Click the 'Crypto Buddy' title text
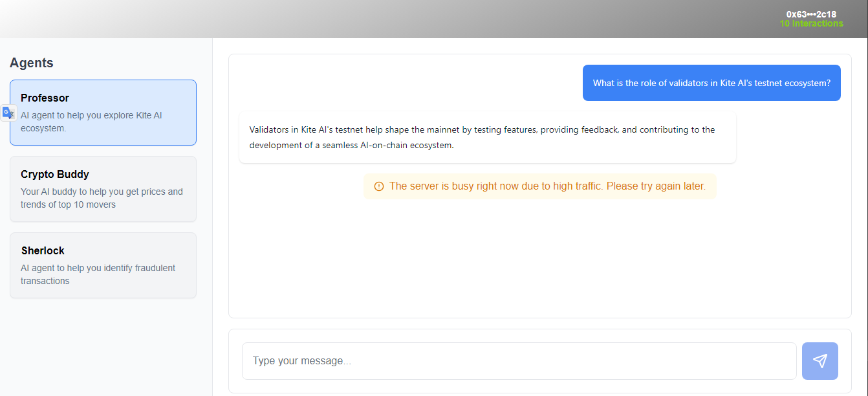 pyautogui.click(x=55, y=174)
